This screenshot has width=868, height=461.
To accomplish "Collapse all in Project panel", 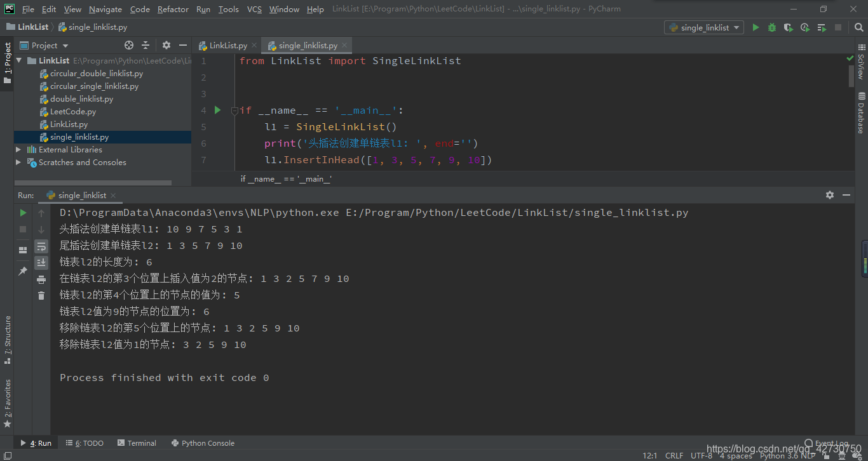I will click(146, 45).
